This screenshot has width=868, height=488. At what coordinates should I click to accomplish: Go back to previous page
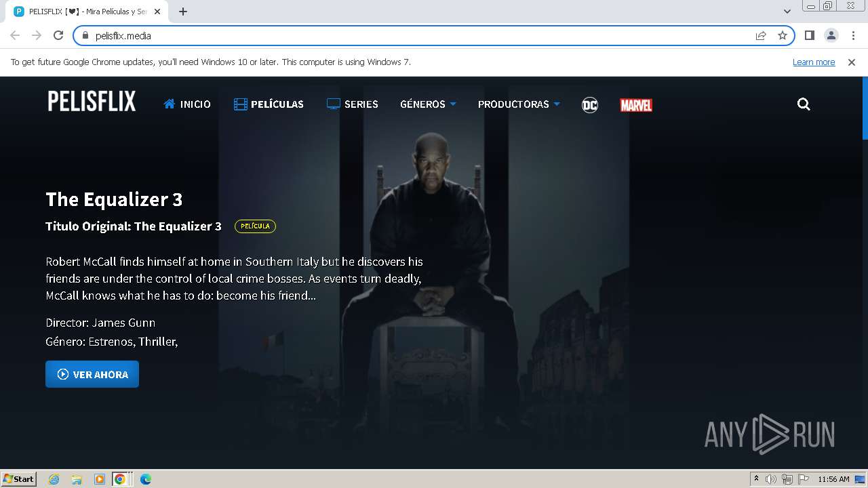[x=15, y=35]
